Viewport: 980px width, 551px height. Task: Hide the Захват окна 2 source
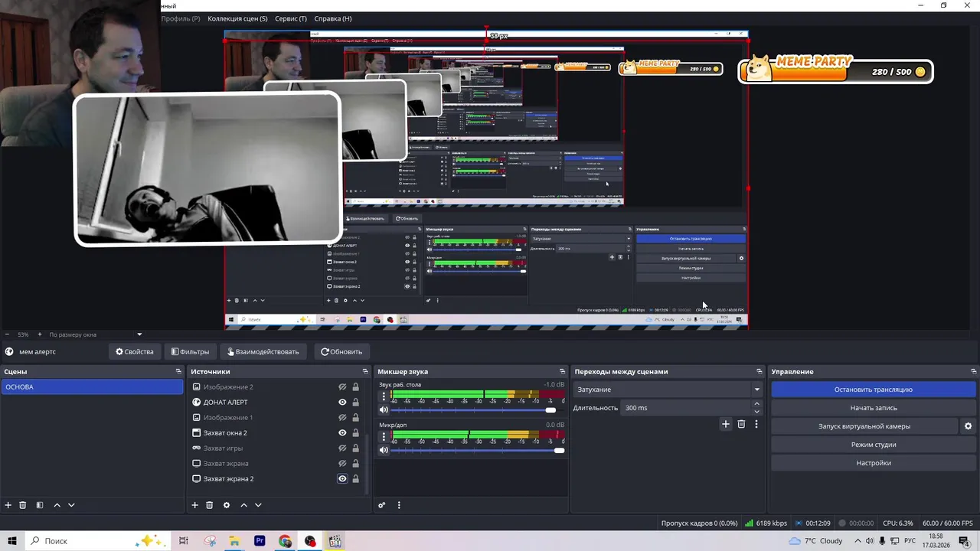point(342,433)
